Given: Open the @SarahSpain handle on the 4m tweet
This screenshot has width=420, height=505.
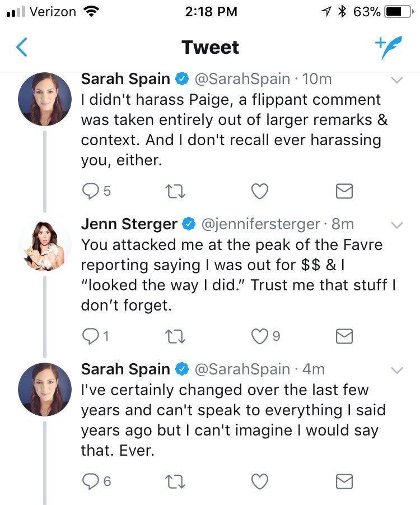Looking at the screenshot, I should tap(241, 369).
